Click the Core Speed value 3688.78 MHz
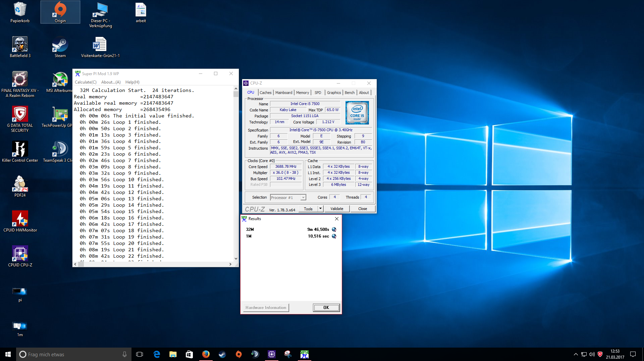This screenshot has width=644, height=361. click(286, 167)
